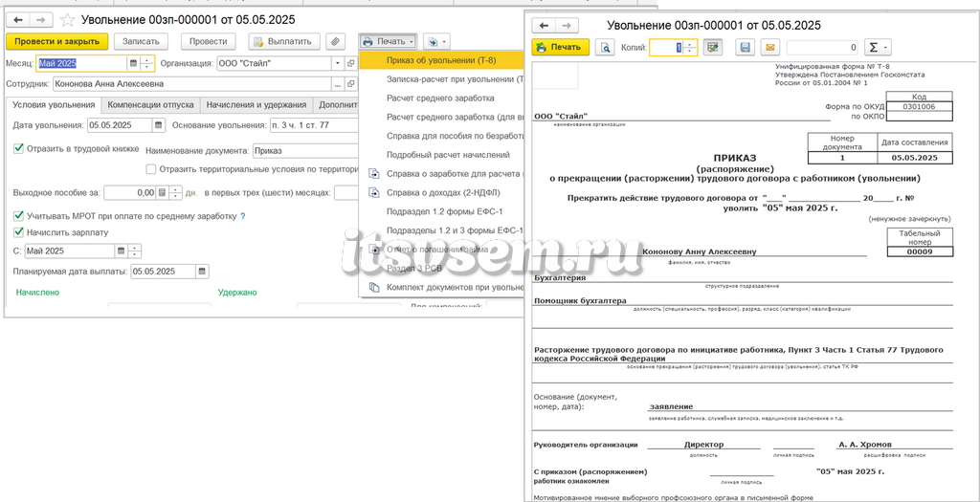Toggle Учитывать МРОТ при оплате checkbox
980x502 pixels.
tap(19, 216)
